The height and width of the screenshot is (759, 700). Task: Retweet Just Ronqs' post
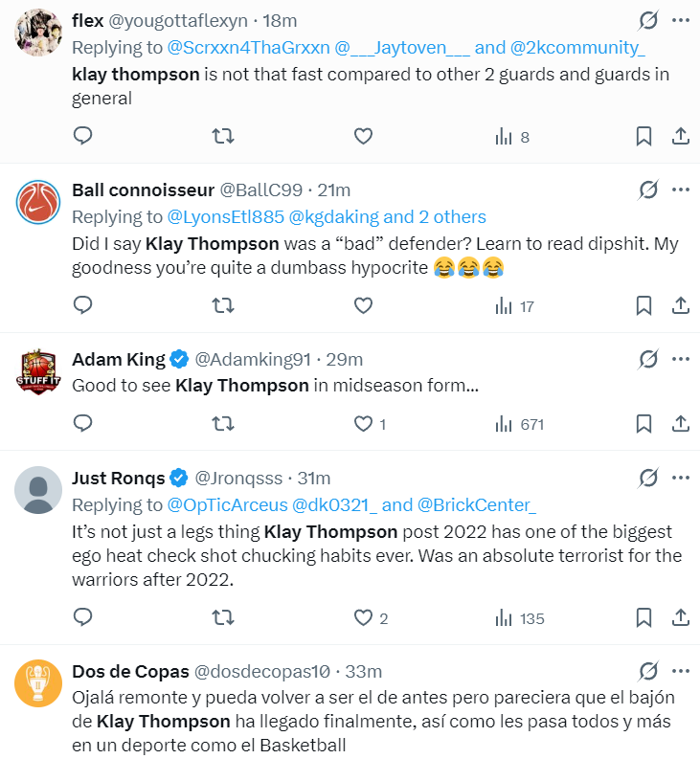(x=223, y=617)
